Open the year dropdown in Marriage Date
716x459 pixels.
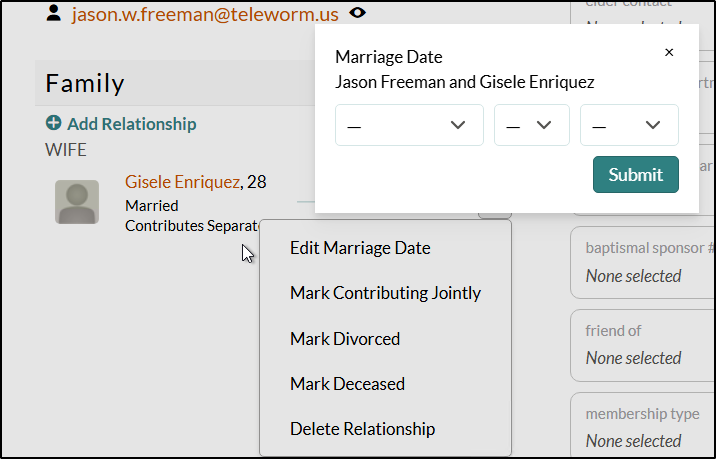(629, 125)
